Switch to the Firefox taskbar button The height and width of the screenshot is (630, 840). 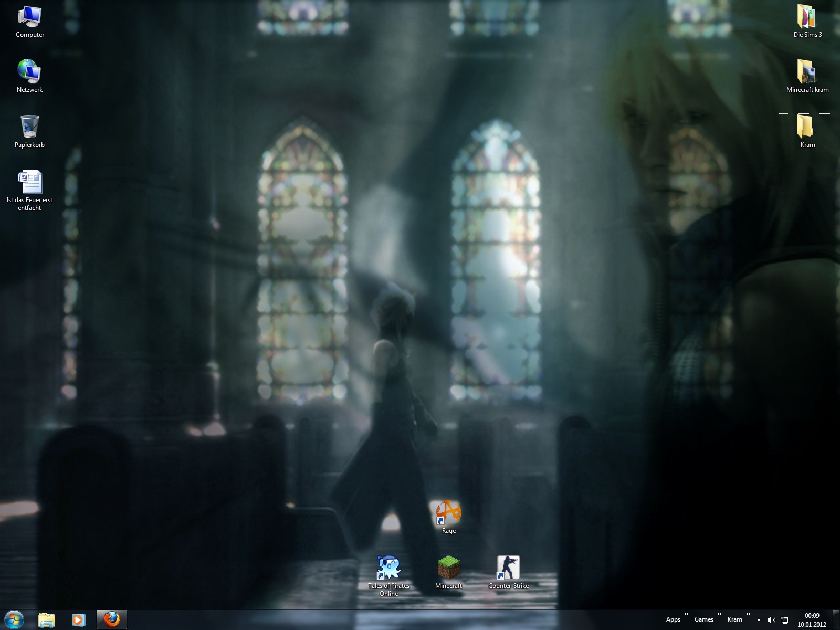(111, 620)
